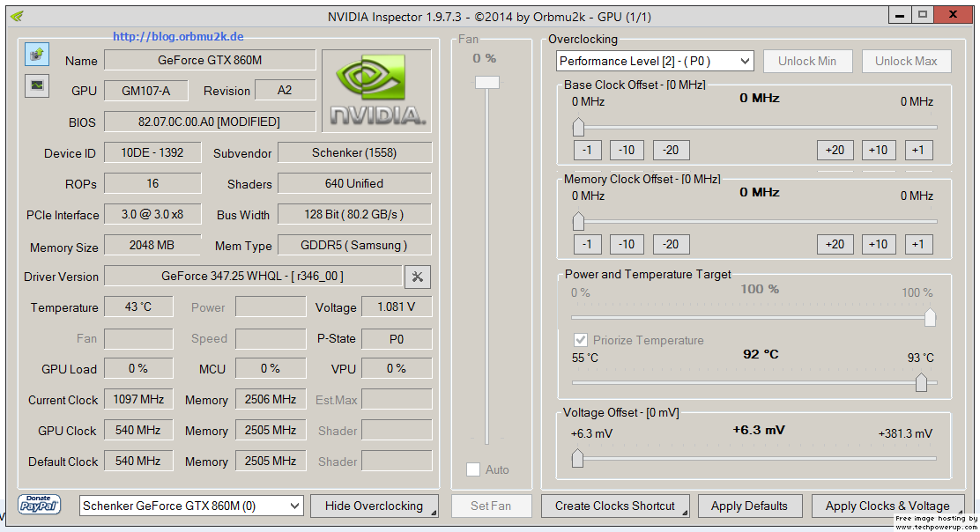Click the Set Fan button
The height and width of the screenshot is (532, 980).
tap(491, 506)
